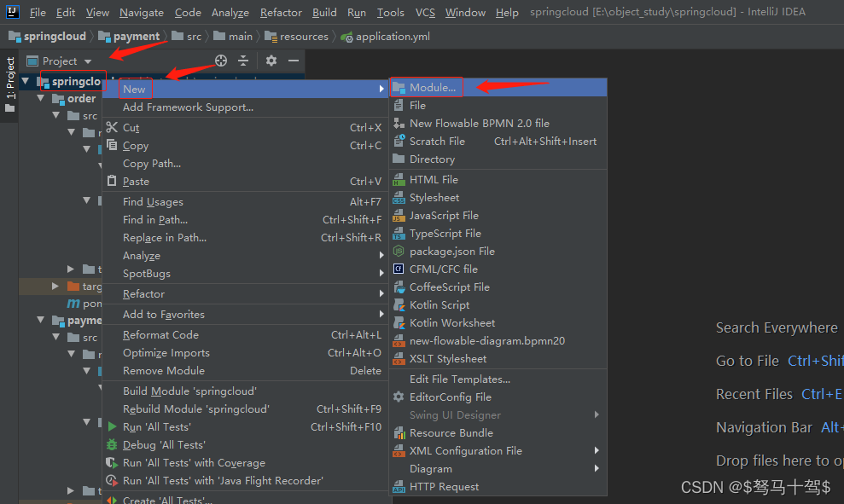Click the Cut scissors icon

tap(112, 127)
